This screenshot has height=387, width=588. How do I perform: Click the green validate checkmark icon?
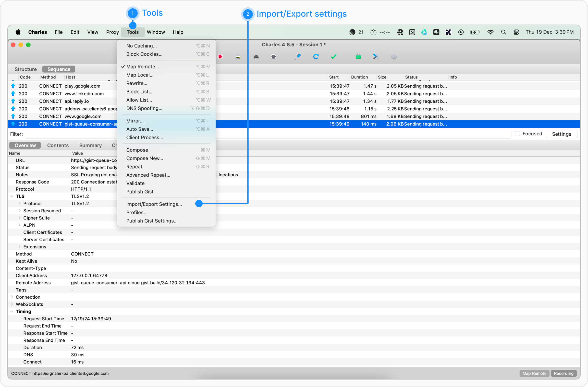[x=333, y=57]
